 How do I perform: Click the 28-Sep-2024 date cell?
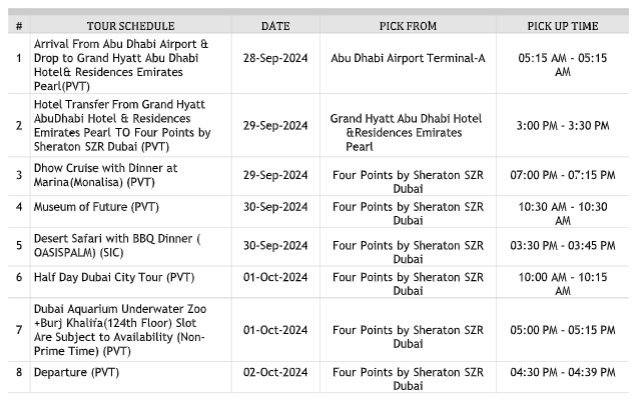pos(275,58)
